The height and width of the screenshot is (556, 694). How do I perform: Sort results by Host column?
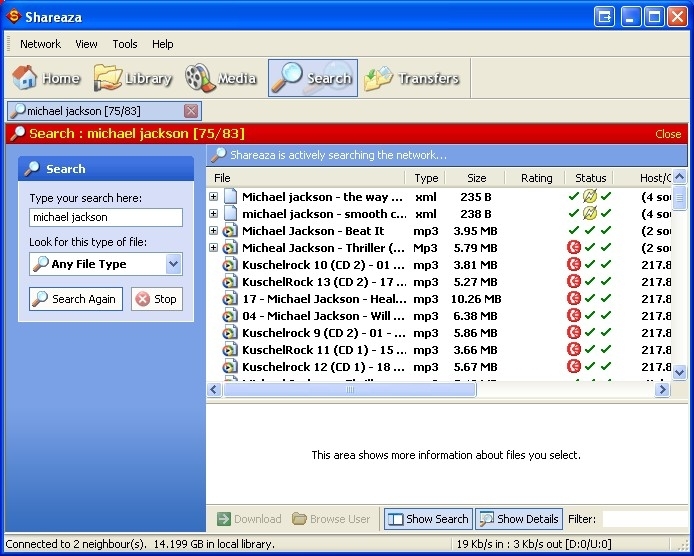pyautogui.click(x=643, y=178)
